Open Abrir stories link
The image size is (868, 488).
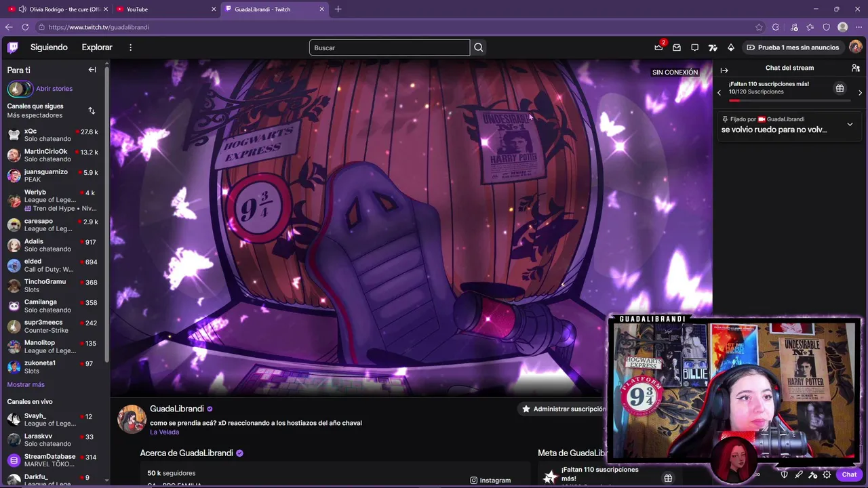pyautogui.click(x=54, y=89)
